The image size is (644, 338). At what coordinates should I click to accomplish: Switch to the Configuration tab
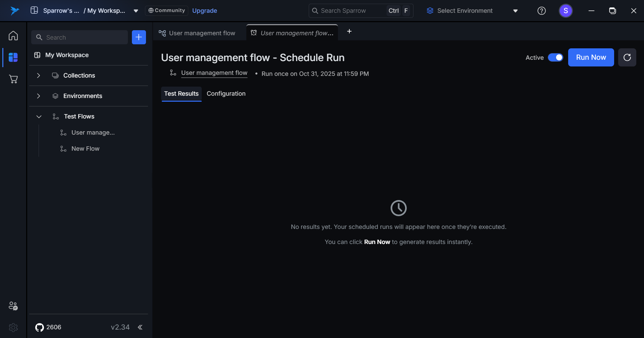pos(226,94)
